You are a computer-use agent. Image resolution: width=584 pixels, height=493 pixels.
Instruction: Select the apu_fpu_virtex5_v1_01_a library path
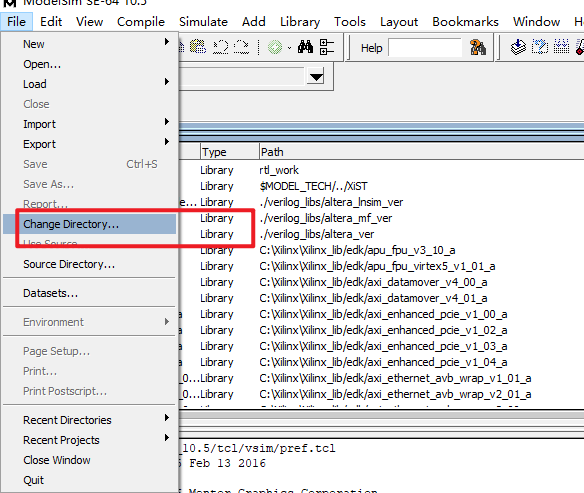[x=377, y=266]
